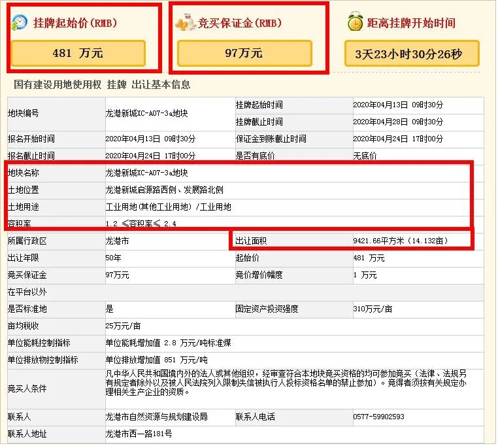Click the 481 万元 starting price box
The width and height of the screenshot is (498, 448).
pyautogui.click(x=78, y=53)
